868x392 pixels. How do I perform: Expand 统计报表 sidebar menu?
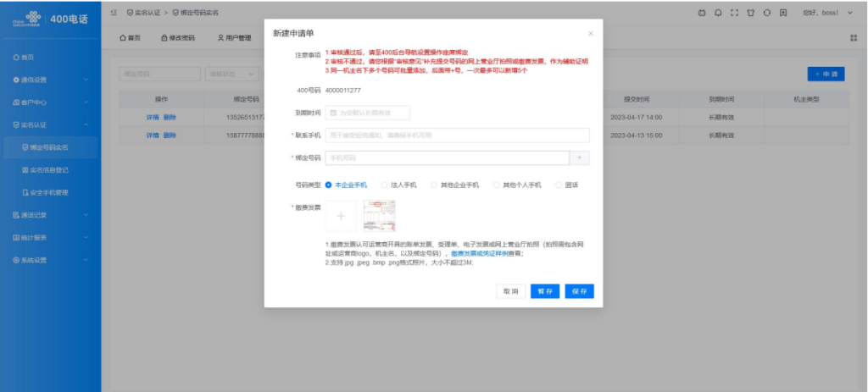click(x=50, y=238)
